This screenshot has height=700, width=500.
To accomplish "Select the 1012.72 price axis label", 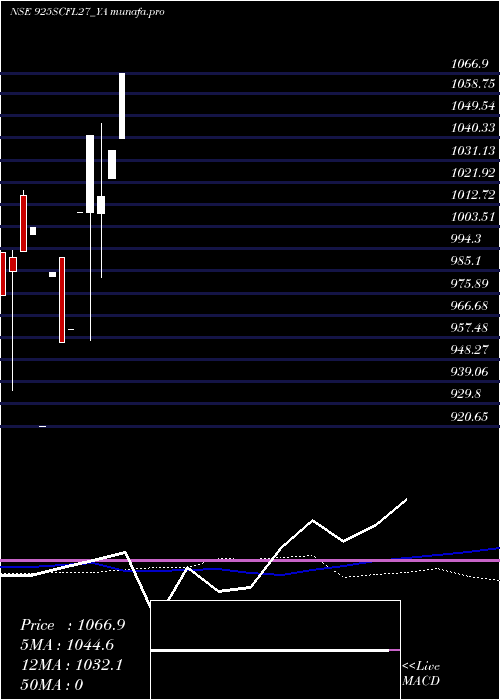I will [x=473, y=195].
